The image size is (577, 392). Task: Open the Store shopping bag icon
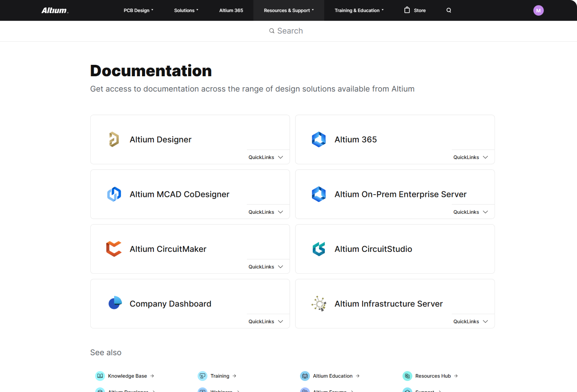(407, 10)
